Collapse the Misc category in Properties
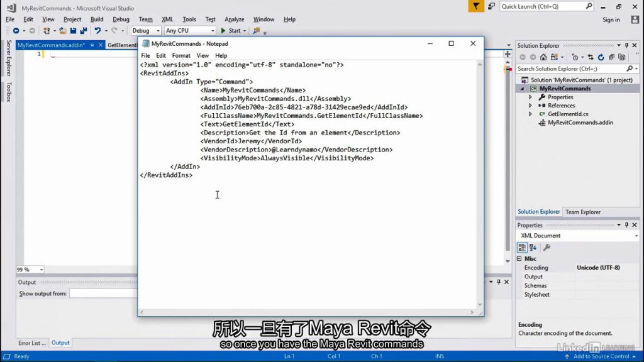This screenshot has width=644, height=362. pos(519,258)
